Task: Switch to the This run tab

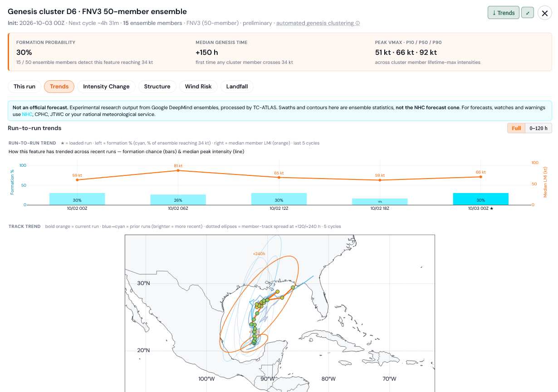Action: pyautogui.click(x=24, y=87)
